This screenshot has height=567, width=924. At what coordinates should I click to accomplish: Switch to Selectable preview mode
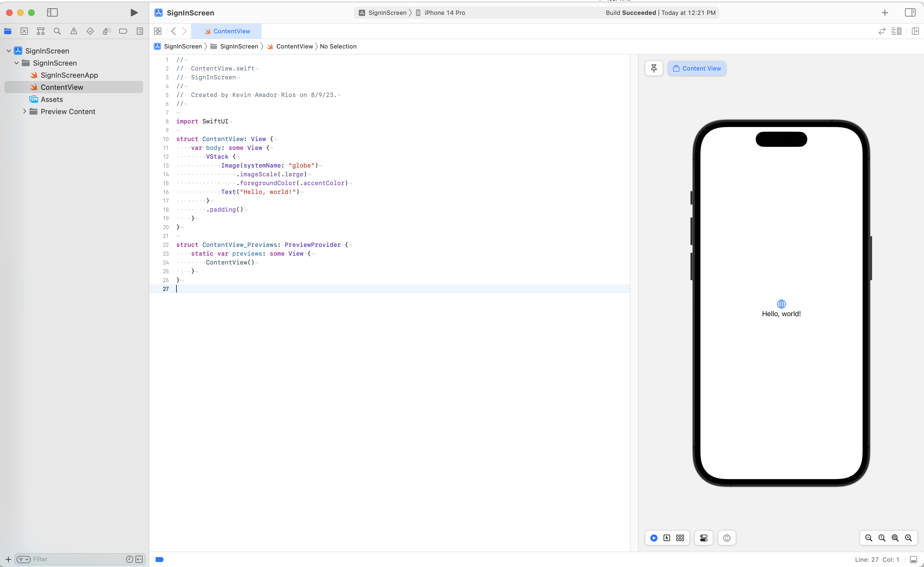667,538
